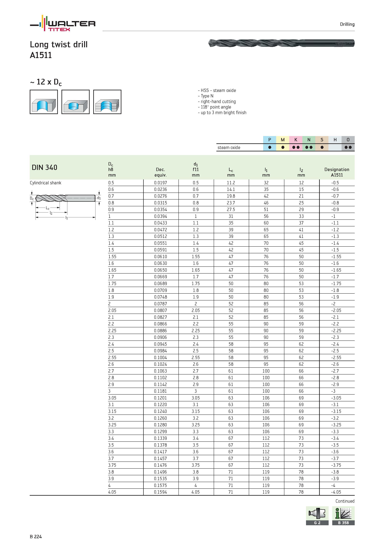Select the blind-hole drilling pictogram
Viewport: 392px width, 555px height.
click(76, 102)
